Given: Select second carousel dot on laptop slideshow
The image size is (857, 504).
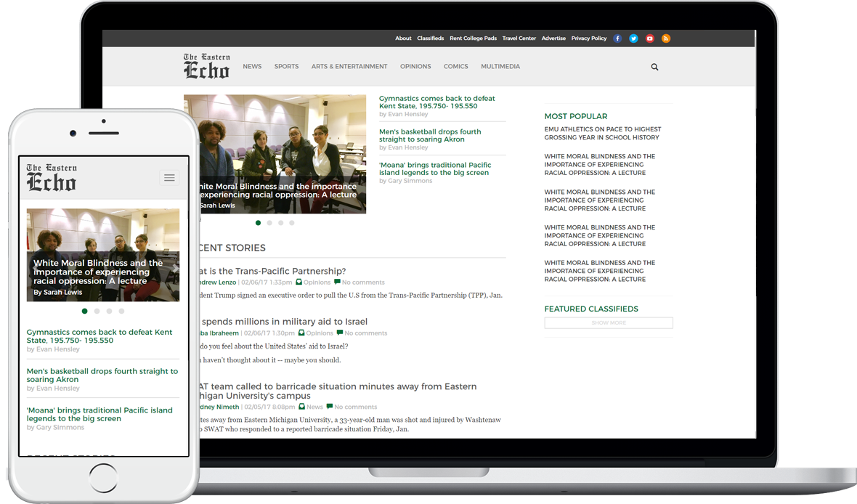Looking at the screenshot, I should coord(269,223).
